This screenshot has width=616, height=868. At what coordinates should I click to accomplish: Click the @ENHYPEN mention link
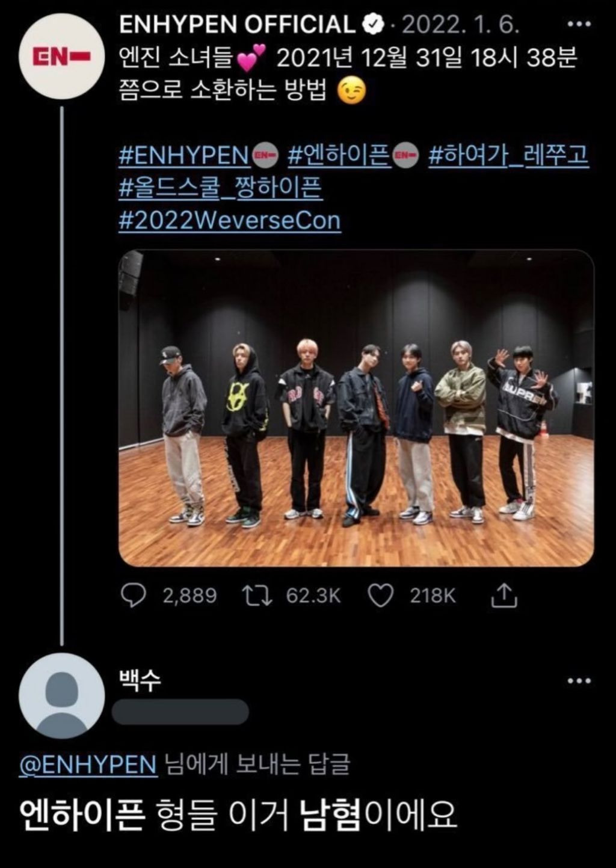point(88,765)
